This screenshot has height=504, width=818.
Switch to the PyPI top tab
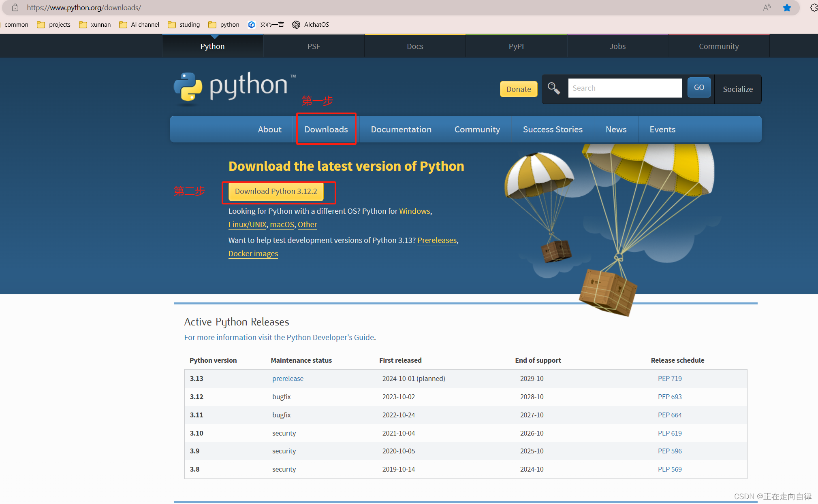(516, 46)
